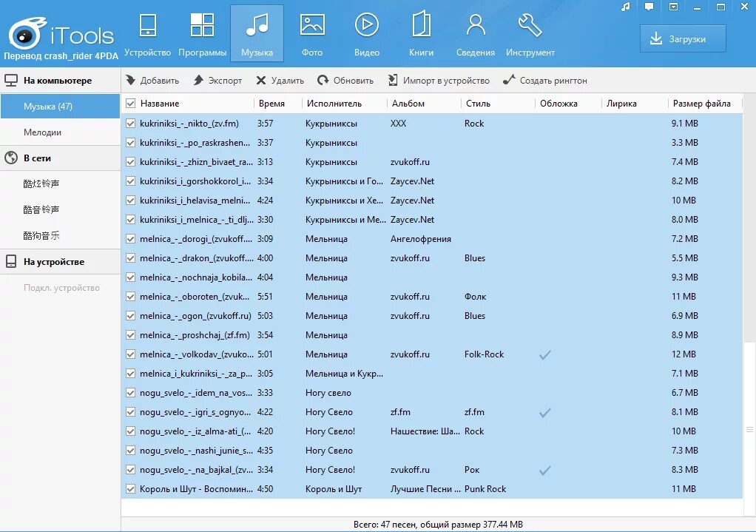The height and width of the screenshot is (532, 756).
Task: Toggle the select-all checkbox in header
Action: tap(130, 103)
